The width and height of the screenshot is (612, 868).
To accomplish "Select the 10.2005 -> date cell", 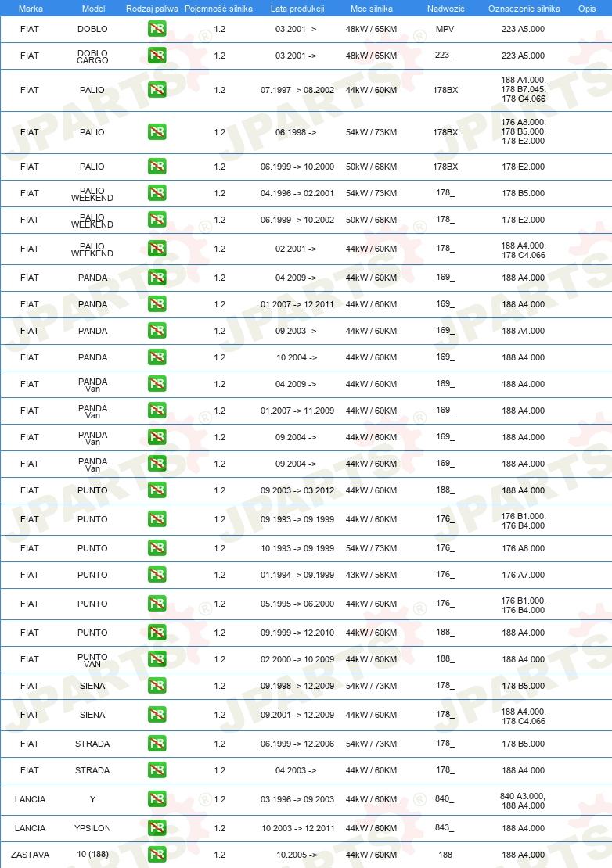I will (297, 854).
